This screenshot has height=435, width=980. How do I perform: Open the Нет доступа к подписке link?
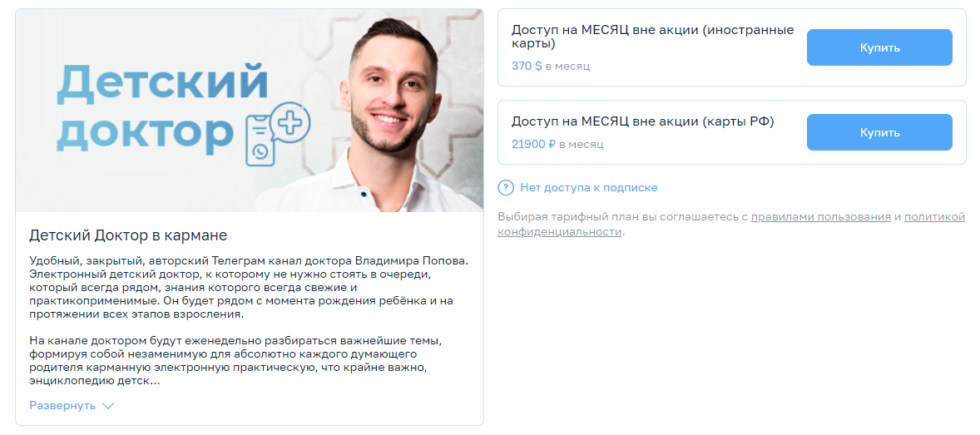coord(589,187)
